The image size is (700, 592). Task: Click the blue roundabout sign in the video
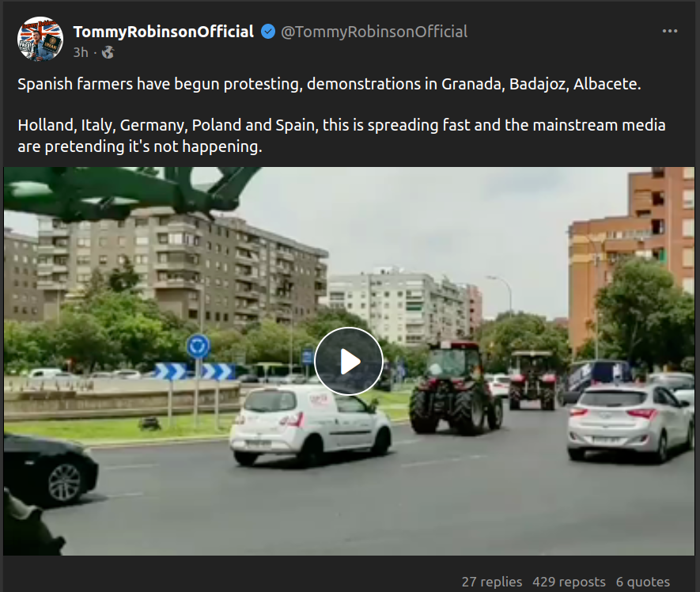pyautogui.click(x=198, y=347)
